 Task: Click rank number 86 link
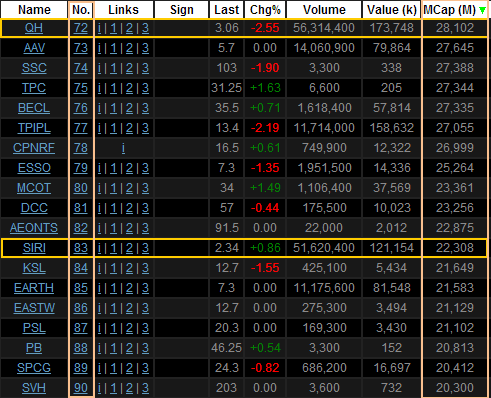tap(81, 308)
